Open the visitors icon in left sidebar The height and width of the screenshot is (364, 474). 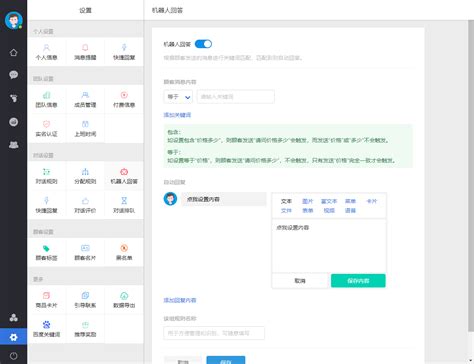coord(13,98)
